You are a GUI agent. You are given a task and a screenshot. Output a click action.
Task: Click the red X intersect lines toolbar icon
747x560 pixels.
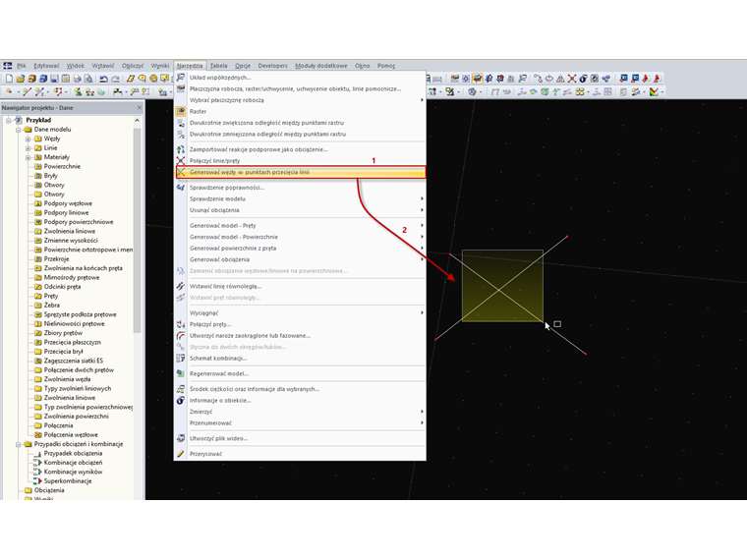tap(572, 78)
